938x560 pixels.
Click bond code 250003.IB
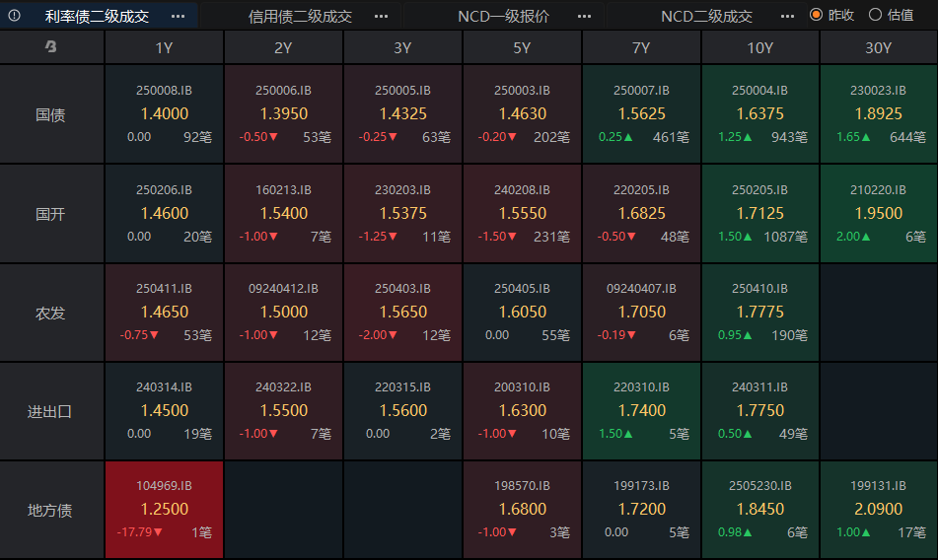pyautogui.click(x=522, y=91)
